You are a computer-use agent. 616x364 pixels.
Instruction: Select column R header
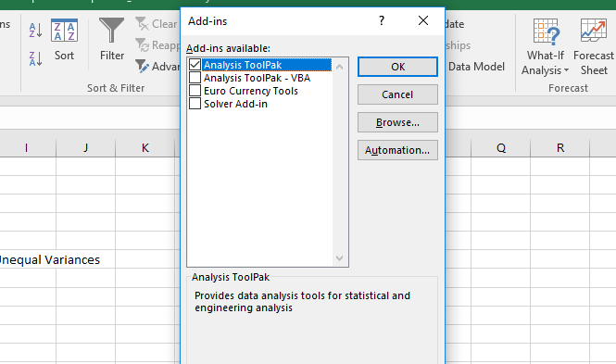click(x=560, y=148)
